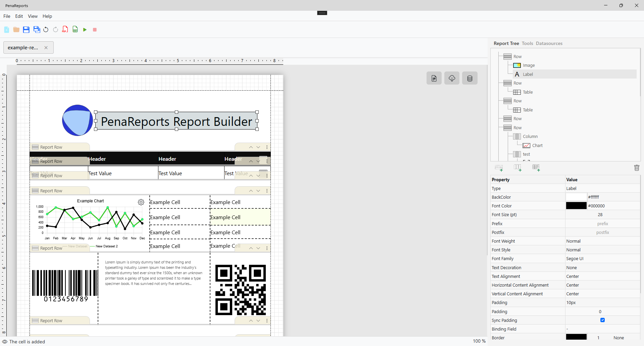Delete selected item with the trash icon

coord(636,168)
